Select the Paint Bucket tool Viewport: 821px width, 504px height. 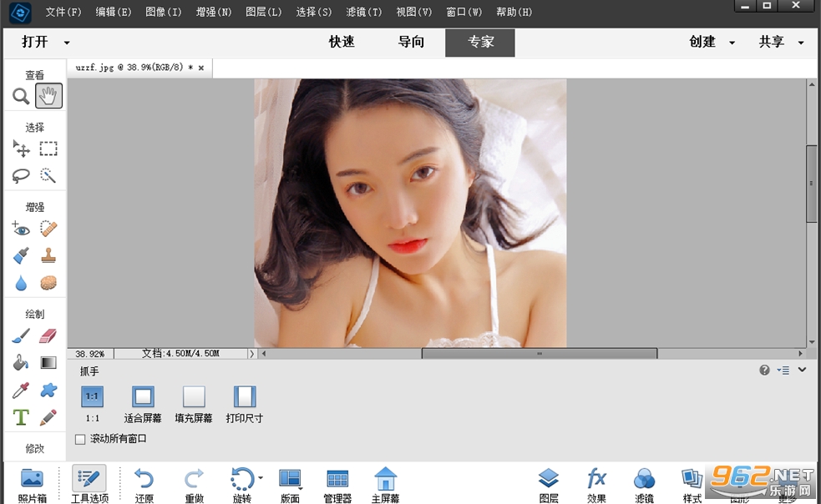pyautogui.click(x=21, y=363)
